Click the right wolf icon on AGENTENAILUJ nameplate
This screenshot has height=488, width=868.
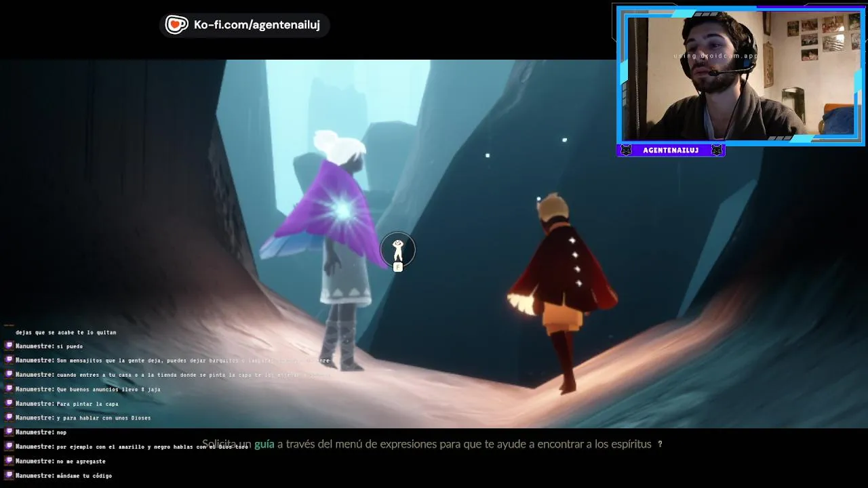click(717, 150)
